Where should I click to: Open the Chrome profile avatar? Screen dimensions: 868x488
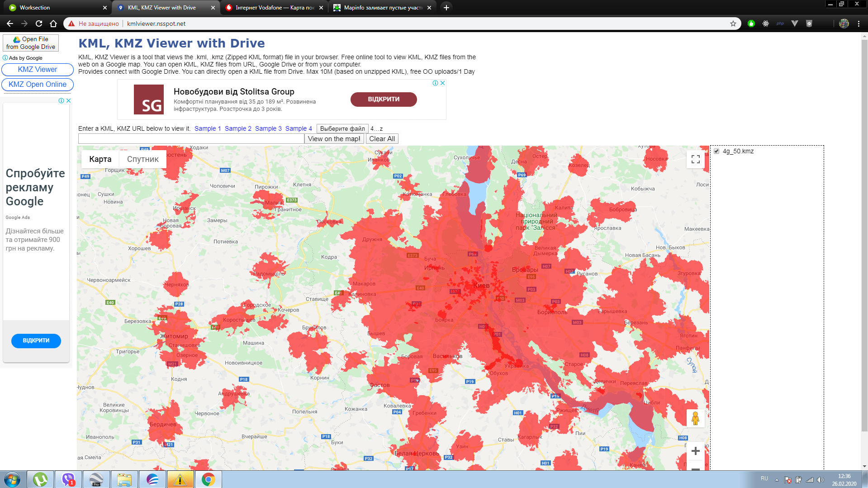tap(844, 24)
